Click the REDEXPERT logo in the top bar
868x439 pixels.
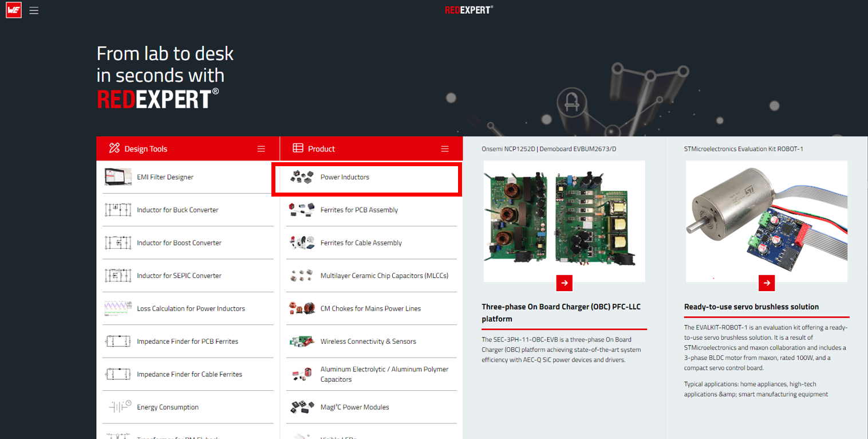[x=469, y=10]
